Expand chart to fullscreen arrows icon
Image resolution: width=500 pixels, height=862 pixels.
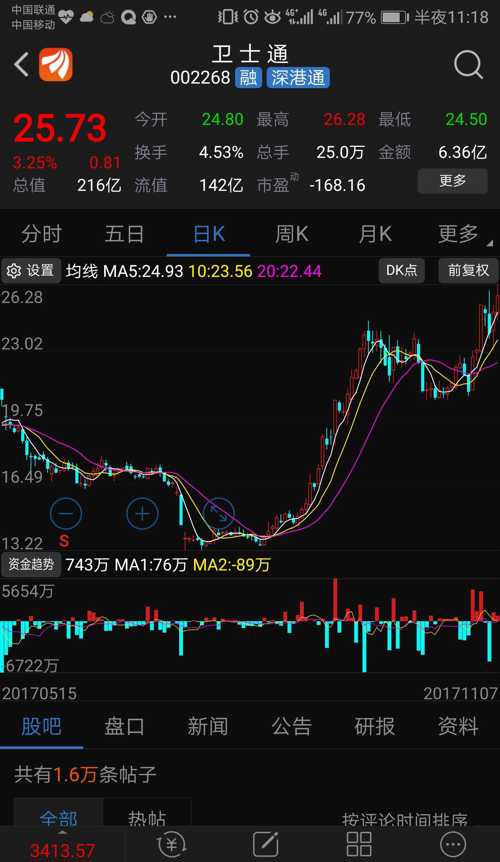coord(219,514)
